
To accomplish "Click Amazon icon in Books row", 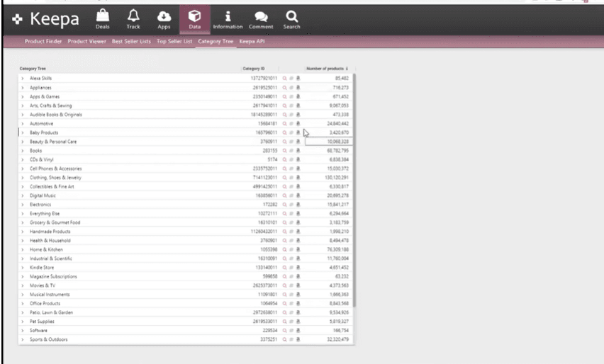I will pos(298,150).
